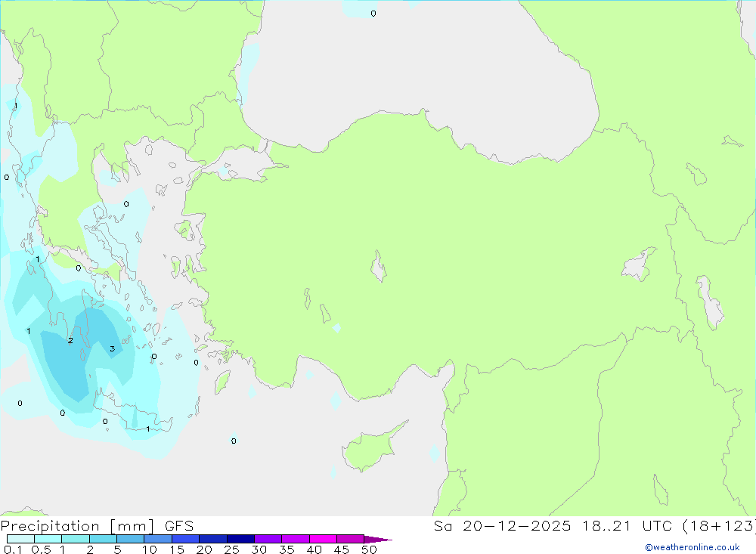Click the above-50 arrow tip of legend
Viewport: 756px width, 554px height.
coord(378,540)
